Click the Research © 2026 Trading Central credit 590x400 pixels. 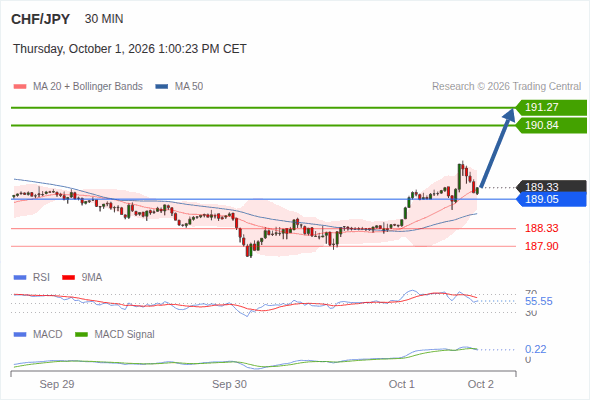pyautogui.click(x=506, y=87)
